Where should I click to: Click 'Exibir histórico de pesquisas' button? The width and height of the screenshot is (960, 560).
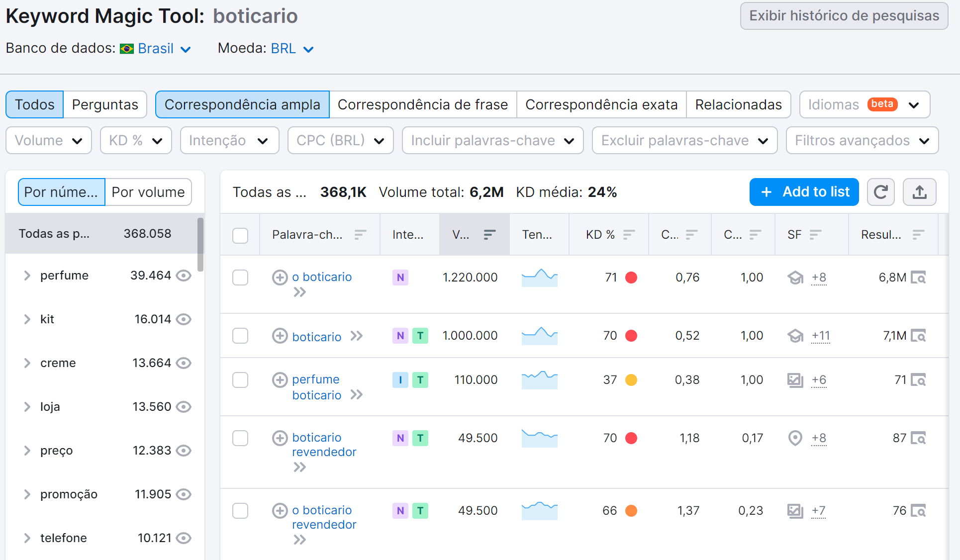(x=844, y=16)
